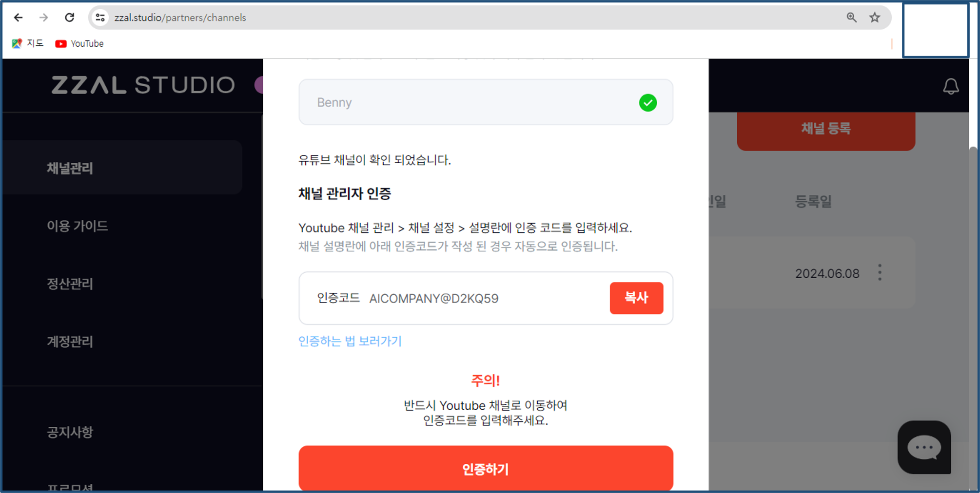
Task: Open notifications via the bell icon
Action: coord(951,86)
